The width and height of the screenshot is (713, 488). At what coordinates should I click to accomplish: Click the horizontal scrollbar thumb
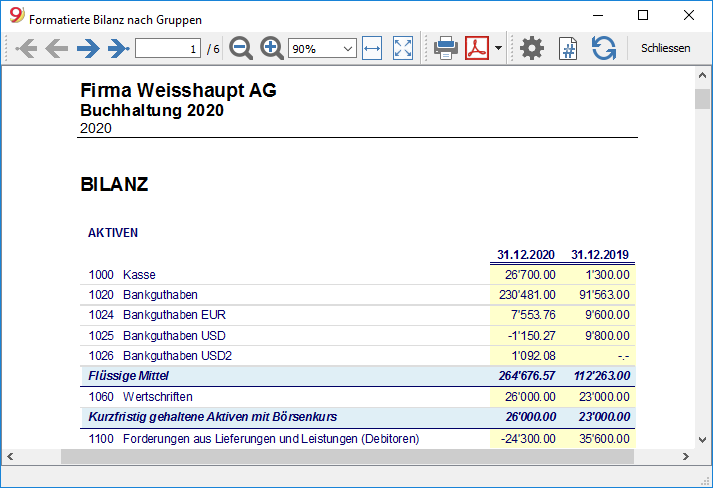click(347, 456)
